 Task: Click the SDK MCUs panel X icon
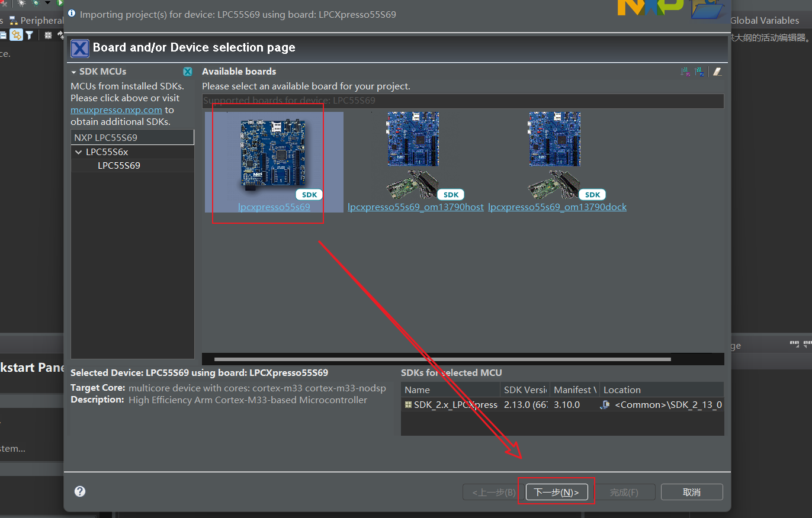188,72
